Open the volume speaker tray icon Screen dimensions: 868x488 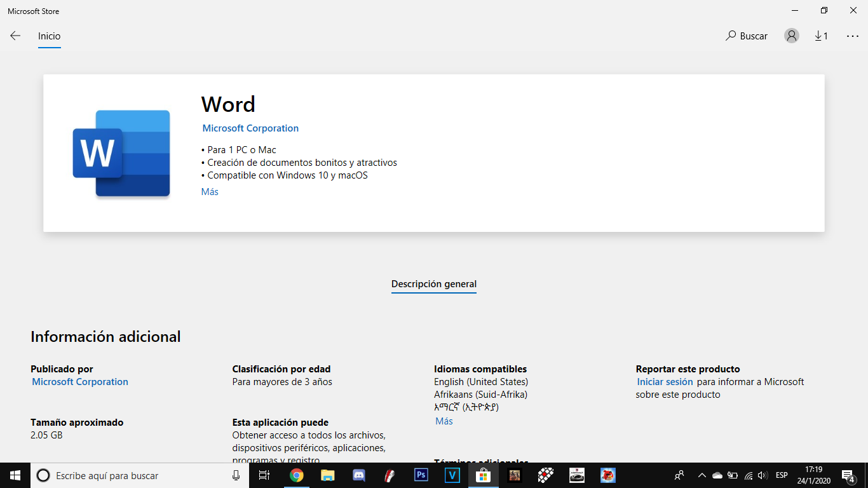763,475
